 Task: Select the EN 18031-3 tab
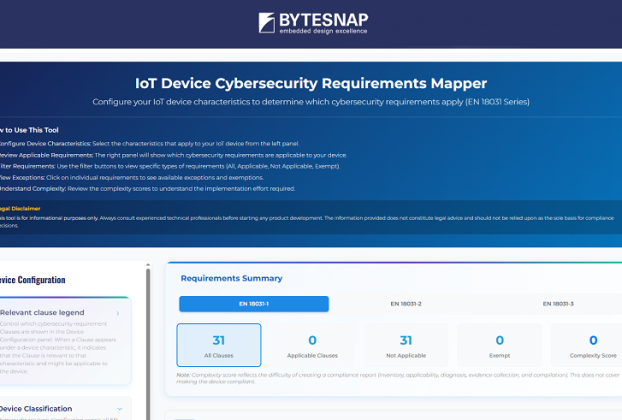click(557, 303)
